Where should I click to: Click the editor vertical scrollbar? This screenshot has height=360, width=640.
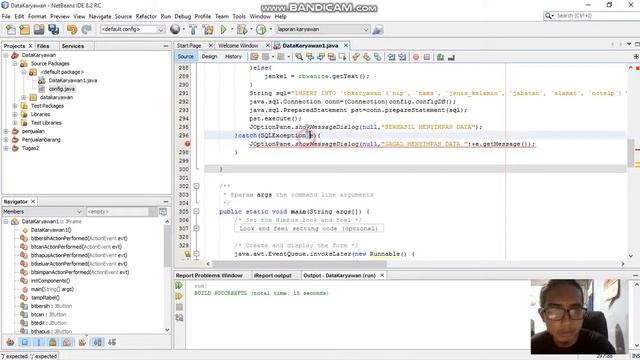[631, 153]
